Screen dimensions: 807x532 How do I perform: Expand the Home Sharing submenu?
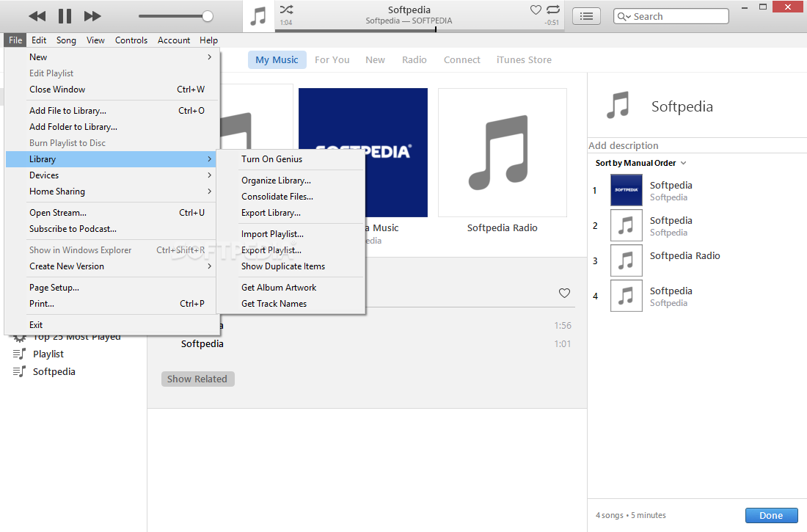coord(112,191)
